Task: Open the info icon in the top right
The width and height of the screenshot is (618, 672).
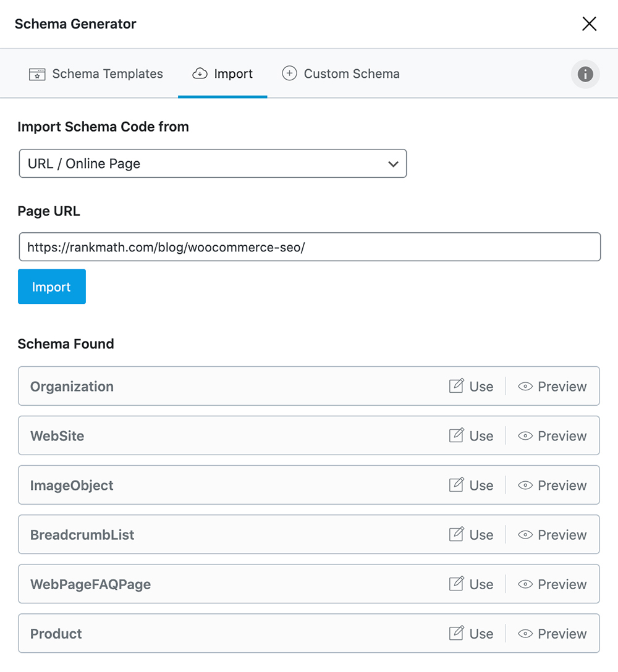Action: 585,74
